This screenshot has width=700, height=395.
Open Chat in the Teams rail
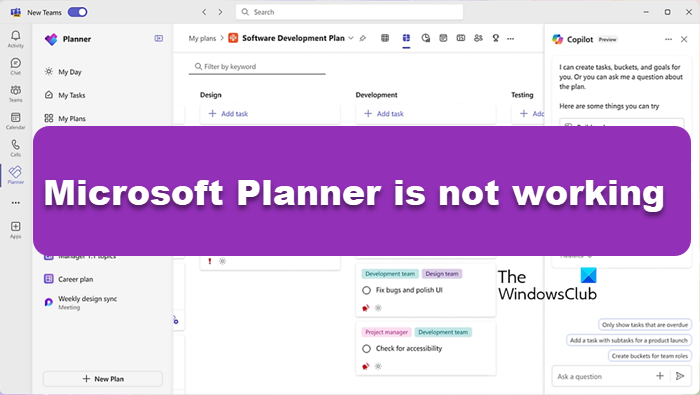tap(16, 67)
